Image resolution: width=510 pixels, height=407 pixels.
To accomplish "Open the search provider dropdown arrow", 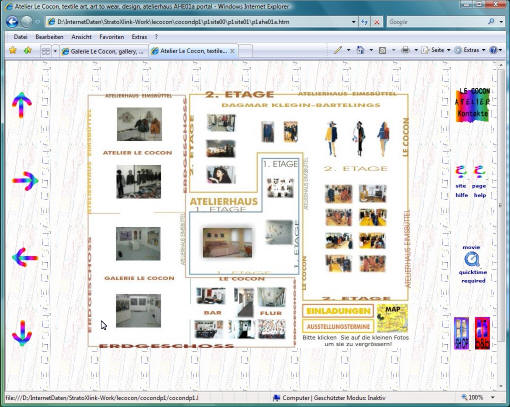I will 501,22.
